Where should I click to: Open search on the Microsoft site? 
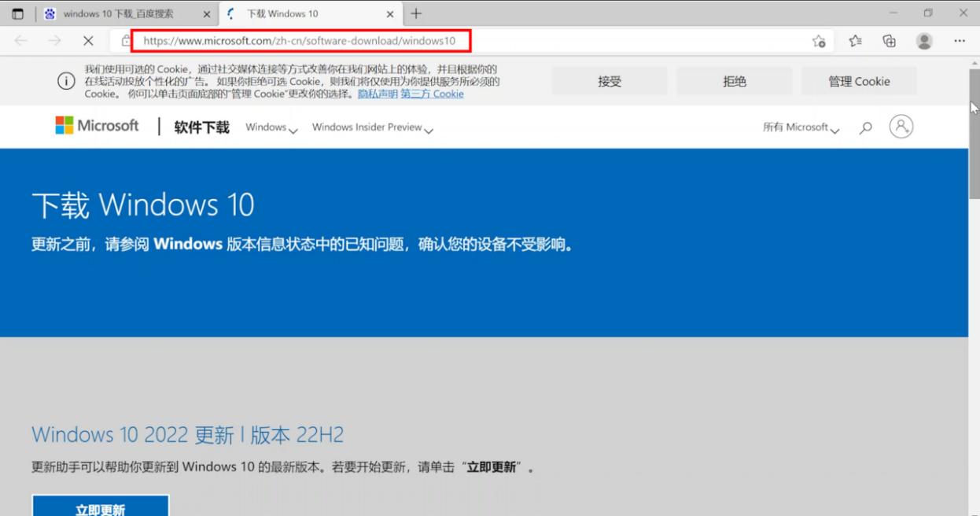tap(865, 127)
